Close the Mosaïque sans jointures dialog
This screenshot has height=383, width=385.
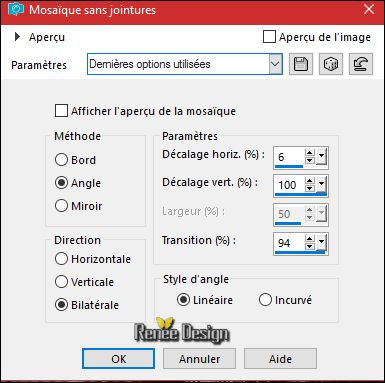pos(369,9)
